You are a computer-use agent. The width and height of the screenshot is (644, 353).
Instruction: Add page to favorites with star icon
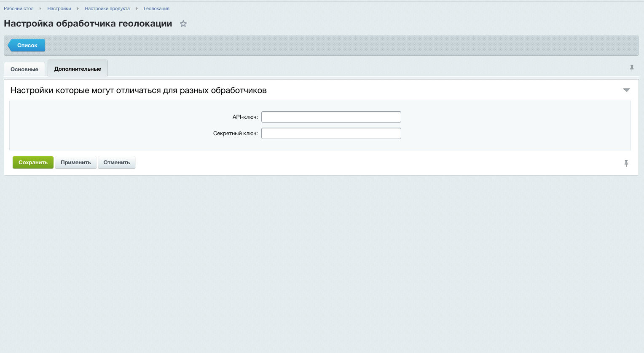(183, 24)
